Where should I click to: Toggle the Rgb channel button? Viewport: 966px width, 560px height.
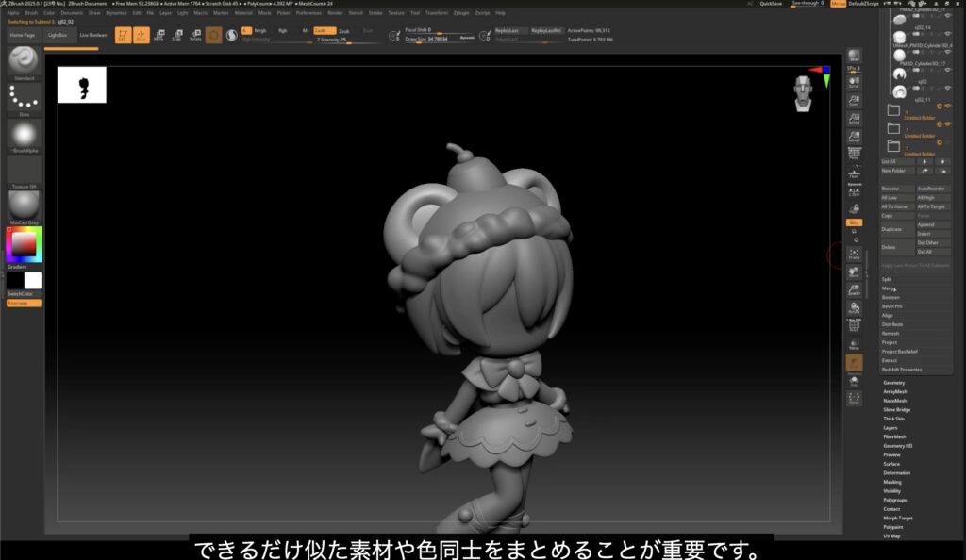283,31
